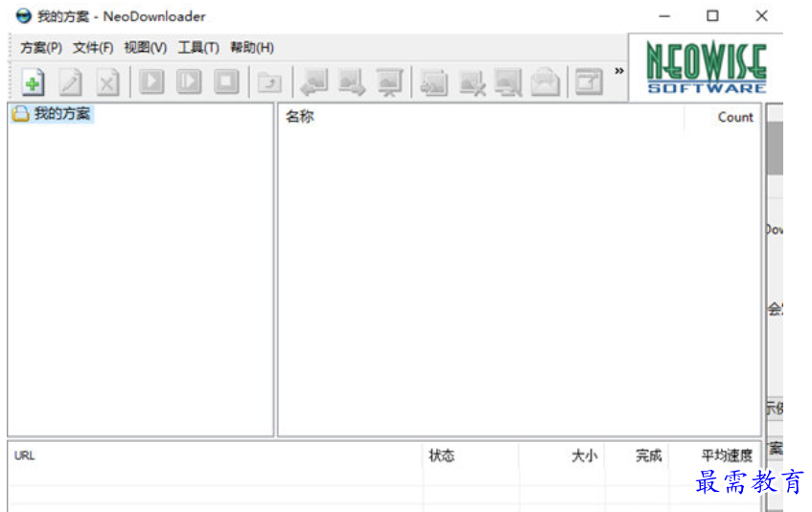Open the 文件(F) menu
This screenshot has height=512, width=812.
93,48
